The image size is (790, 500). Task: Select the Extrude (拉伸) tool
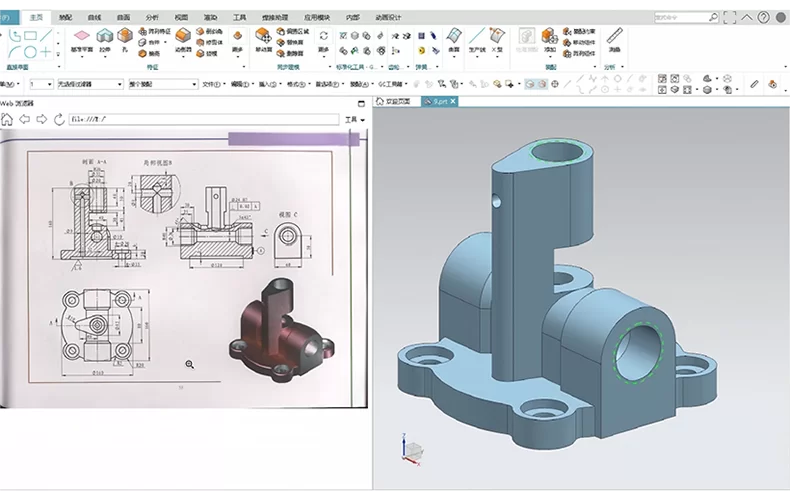[104, 37]
